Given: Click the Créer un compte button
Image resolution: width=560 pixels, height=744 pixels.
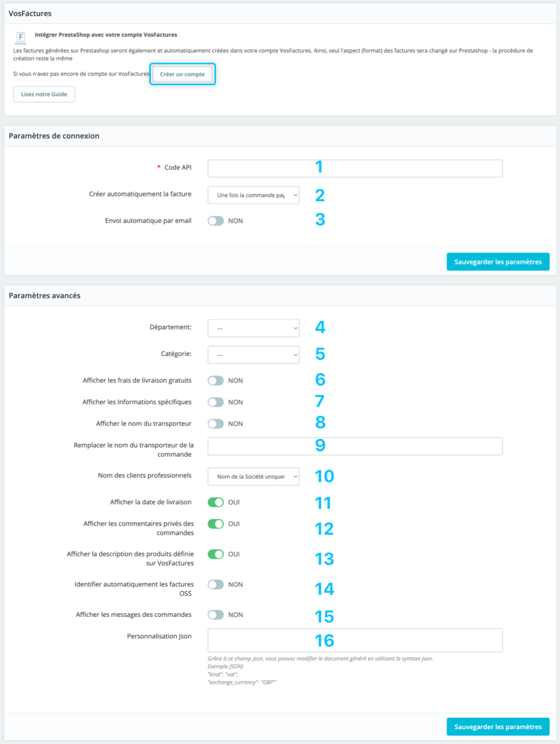Looking at the screenshot, I should (x=182, y=74).
